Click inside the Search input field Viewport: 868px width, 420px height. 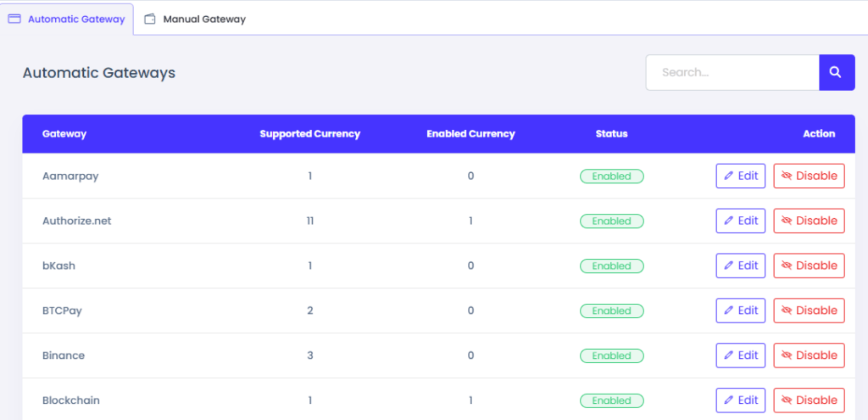732,72
